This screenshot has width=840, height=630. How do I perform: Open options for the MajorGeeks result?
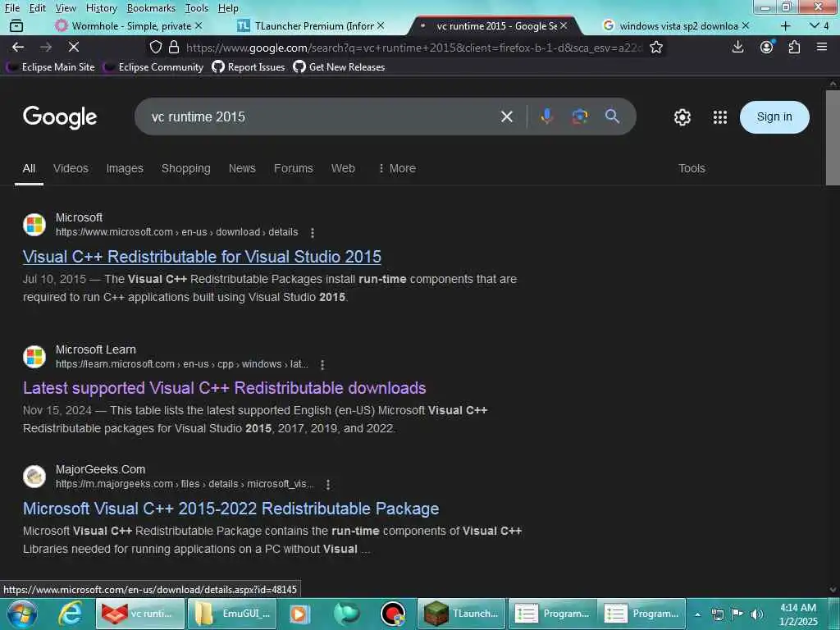pyautogui.click(x=328, y=484)
